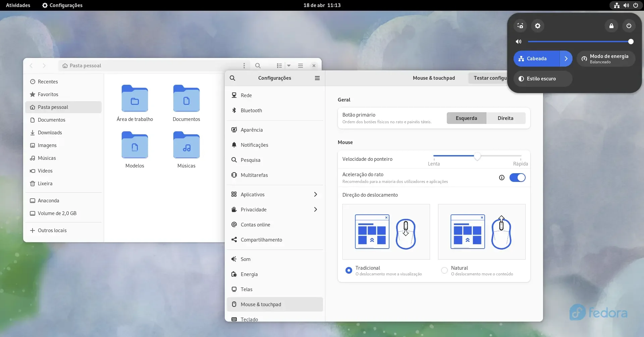
Task: Open Favoritos in Files sidebar
Action: 63,94
